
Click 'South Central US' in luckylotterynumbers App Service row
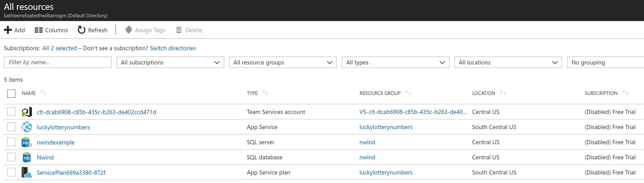coord(494,127)
